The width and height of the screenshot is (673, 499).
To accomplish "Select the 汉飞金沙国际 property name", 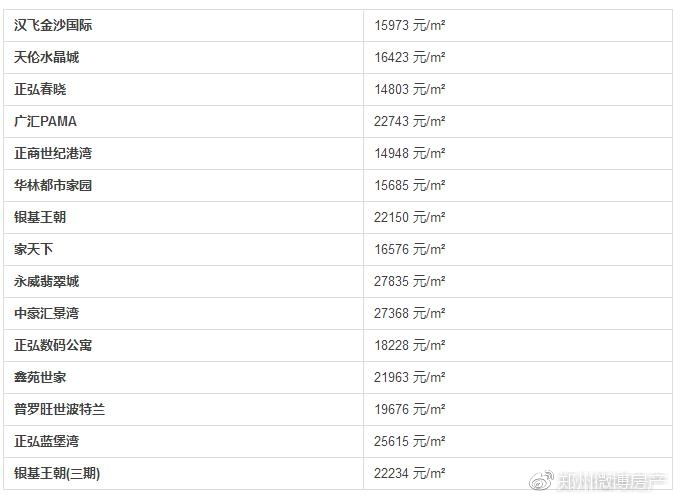I will click(x=53, y=25).
